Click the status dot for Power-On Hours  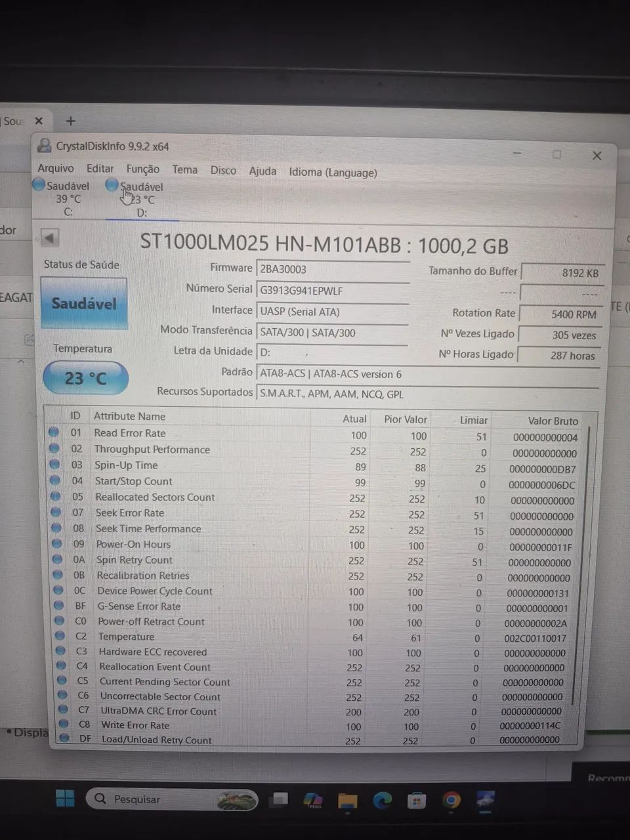point(57,544)
